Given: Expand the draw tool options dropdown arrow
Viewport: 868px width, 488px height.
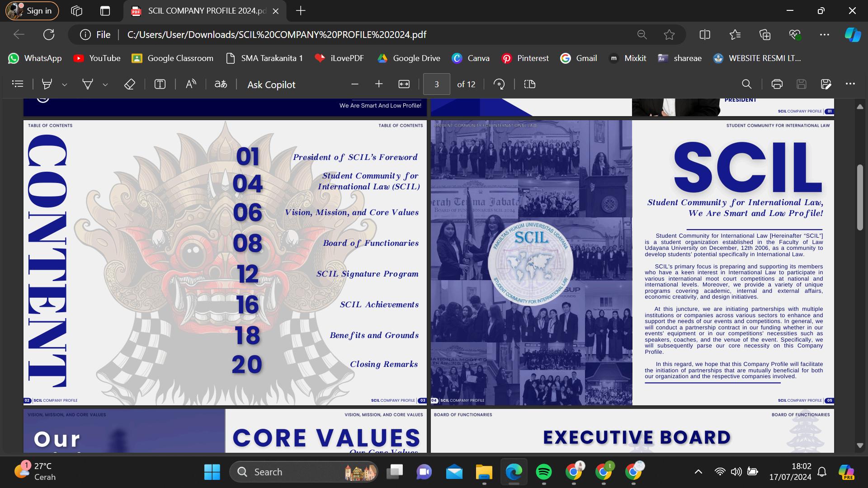Looking at the screenshot, I should click(105, 84).
